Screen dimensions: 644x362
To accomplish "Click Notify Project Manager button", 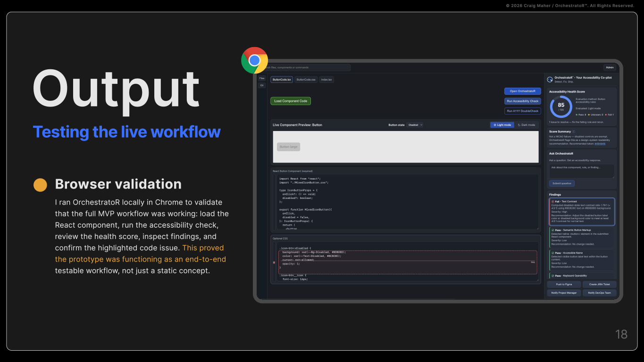I will pos(564,293).
